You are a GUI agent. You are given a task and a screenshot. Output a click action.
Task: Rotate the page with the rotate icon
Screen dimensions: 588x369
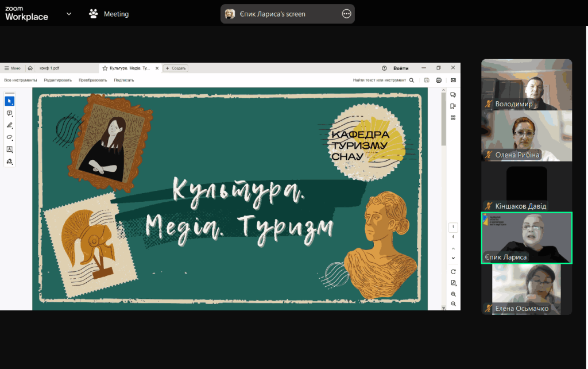click(x=453, y=271)
